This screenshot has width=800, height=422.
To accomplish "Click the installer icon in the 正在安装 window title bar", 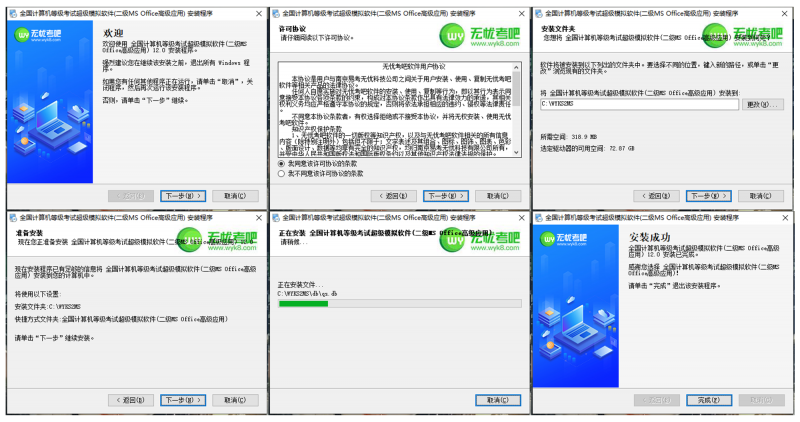I will pos(276,218).
